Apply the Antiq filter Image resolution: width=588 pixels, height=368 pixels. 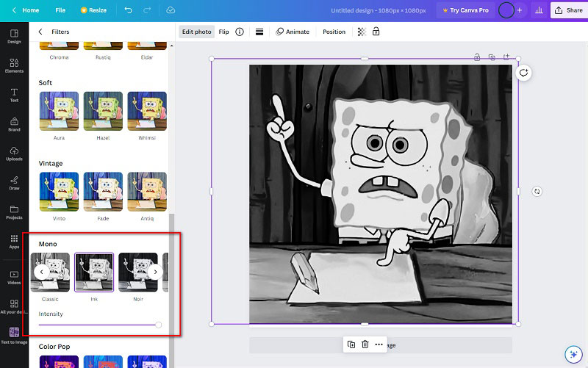click(x=147, y=192)
